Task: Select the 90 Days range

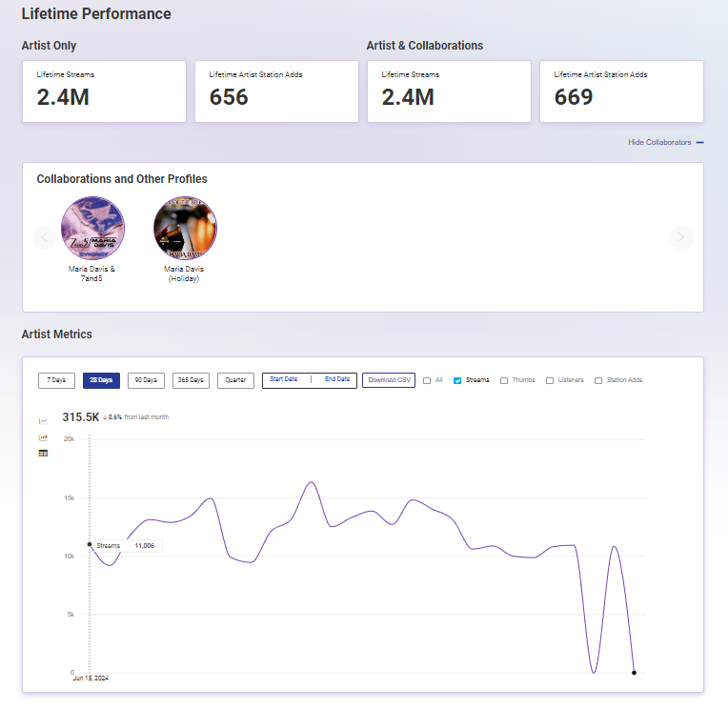Action: point(146,380)
